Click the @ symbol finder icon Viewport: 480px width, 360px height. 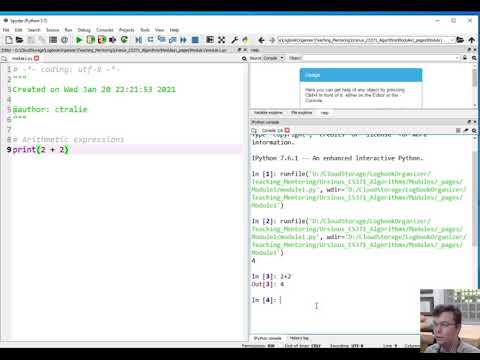coord(64,40)
